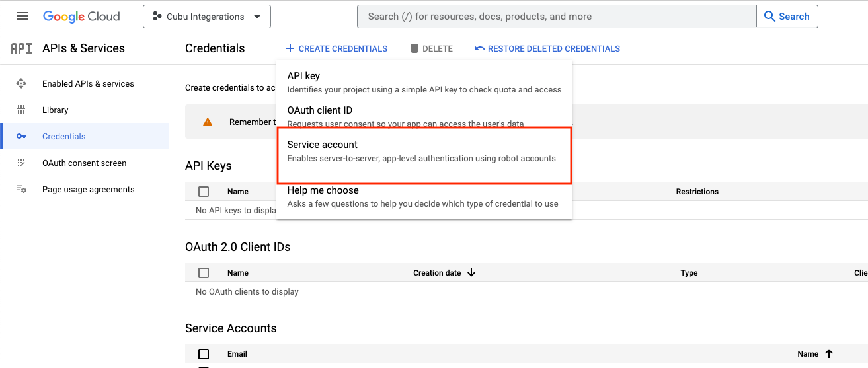The image size is (868, 368).
Task: Click the Creation date sort arrow
Action: [471, 272]
